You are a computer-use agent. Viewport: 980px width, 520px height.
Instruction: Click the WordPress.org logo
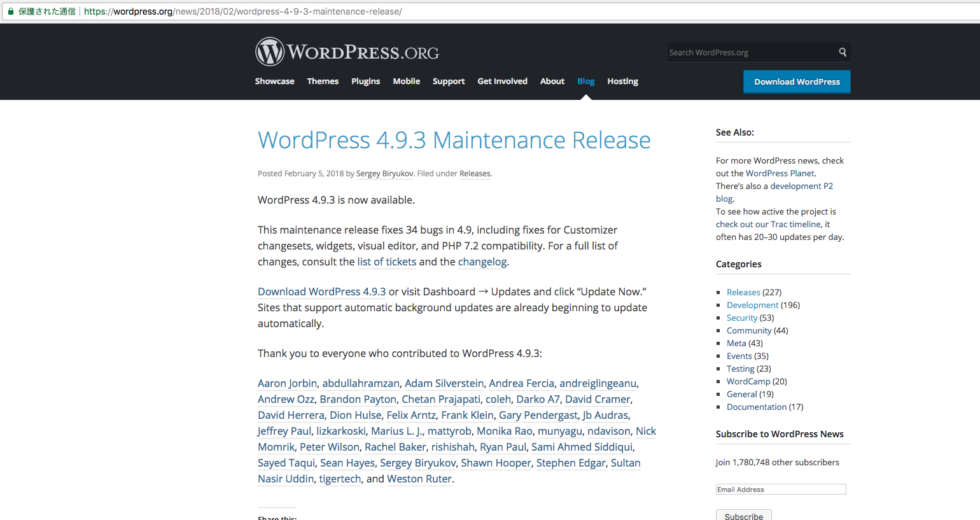point(347,52)
